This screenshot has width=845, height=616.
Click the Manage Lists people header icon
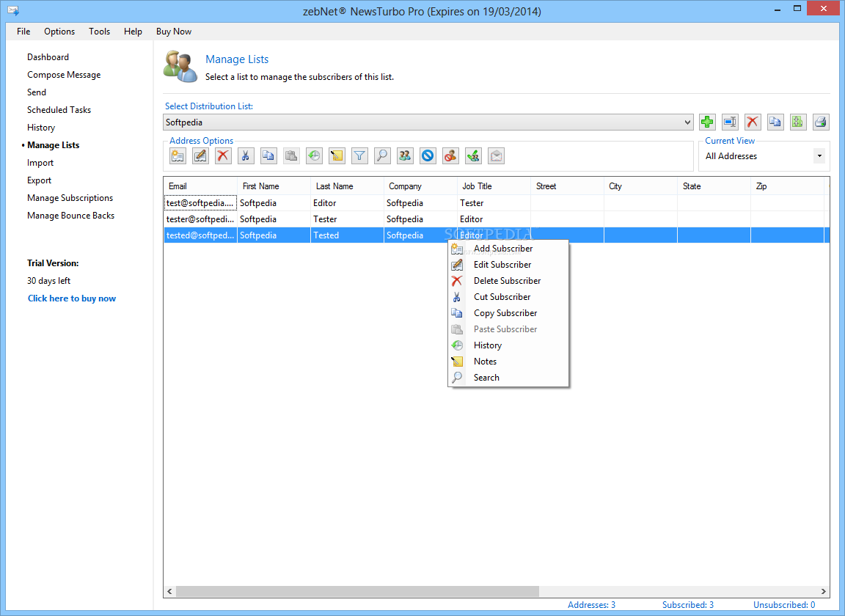(x=180, y=66)
